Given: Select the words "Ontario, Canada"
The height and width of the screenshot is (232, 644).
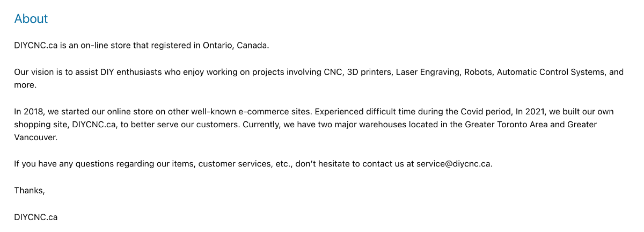Looking at the screenshot, I should [236, 45].
